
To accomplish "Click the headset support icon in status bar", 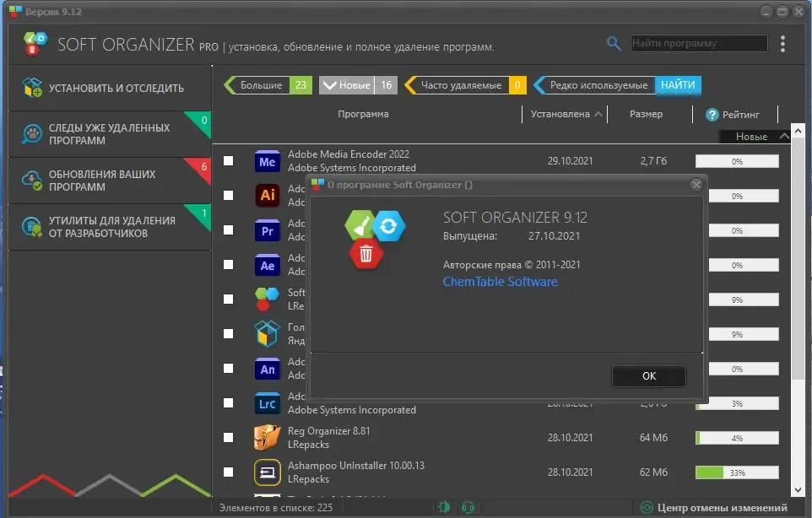I will click(x=468, y=508).
